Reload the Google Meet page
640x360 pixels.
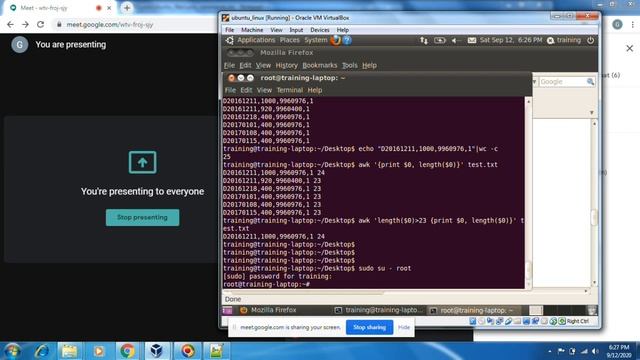pyautogui.click(x=40, y=24)
